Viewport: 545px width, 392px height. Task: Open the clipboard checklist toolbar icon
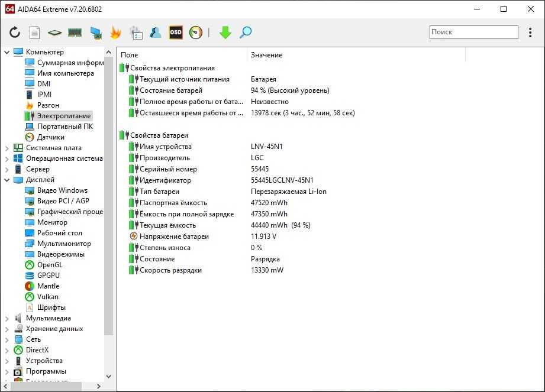pyautogui.click(x=136, y=33)
